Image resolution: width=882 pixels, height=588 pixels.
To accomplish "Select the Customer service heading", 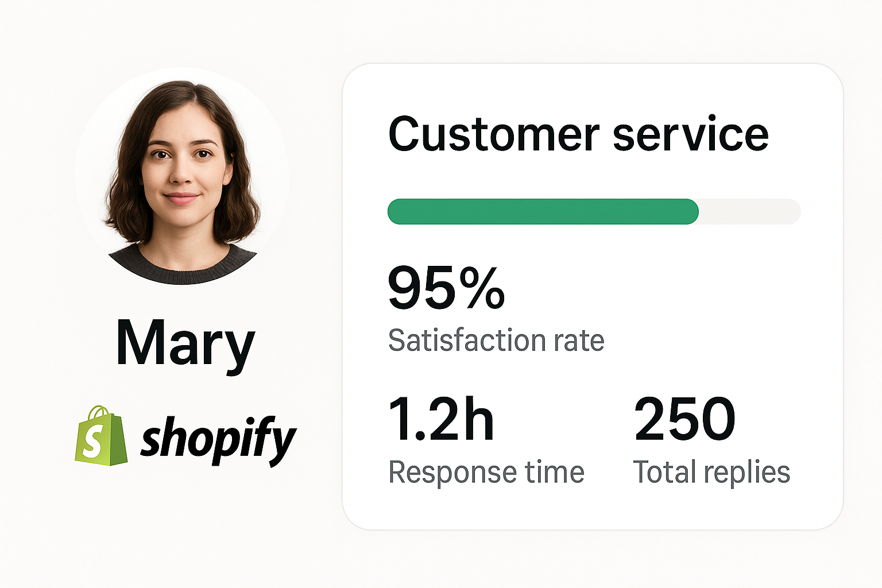I will (x=578, y=134).
